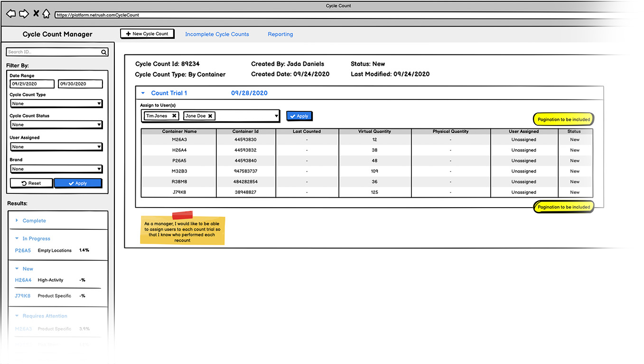Collapse the Count Trial 1 section

pyautogui.click(x=143, y=93)
